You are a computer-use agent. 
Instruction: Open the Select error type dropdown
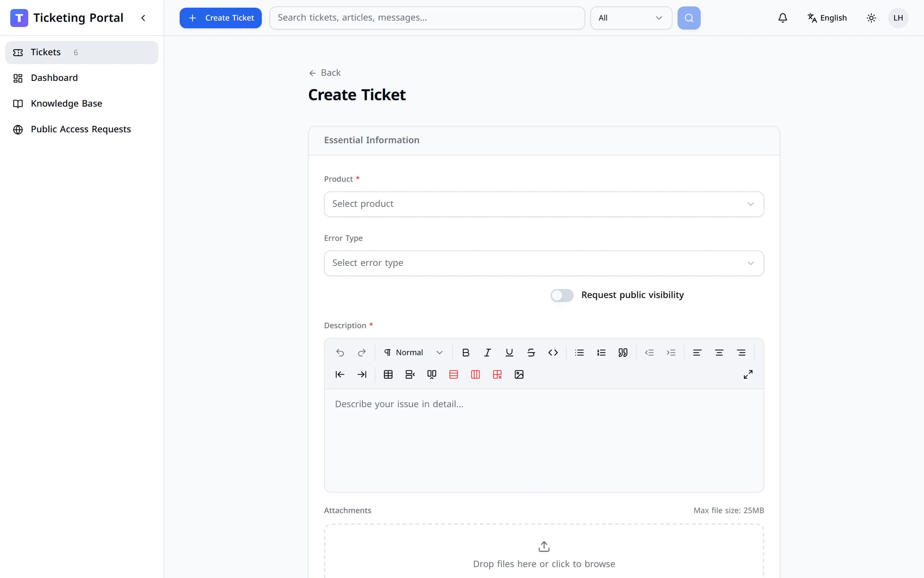[x=544, y=263]
